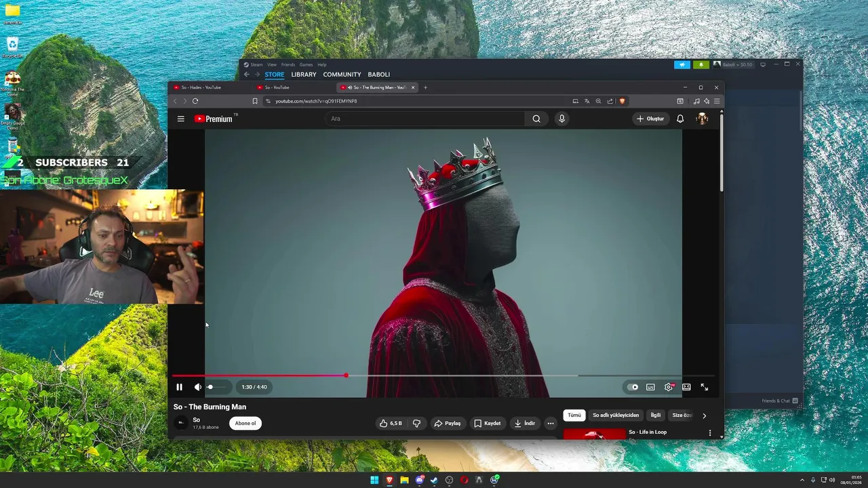Pause the YouTube video

pyautogui.click(x=179, y=387)
